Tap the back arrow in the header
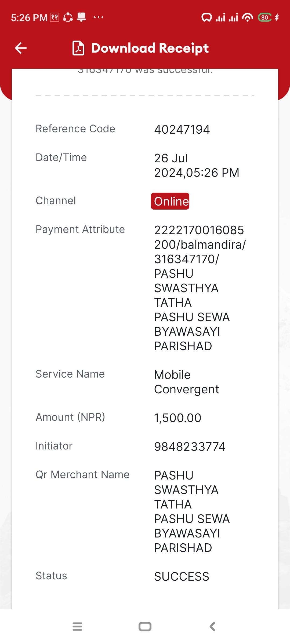The image size is (290, 644). click(21, 48)
